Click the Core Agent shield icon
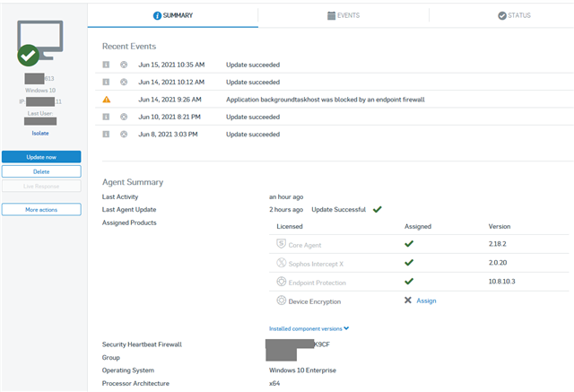 pos(281,244)
